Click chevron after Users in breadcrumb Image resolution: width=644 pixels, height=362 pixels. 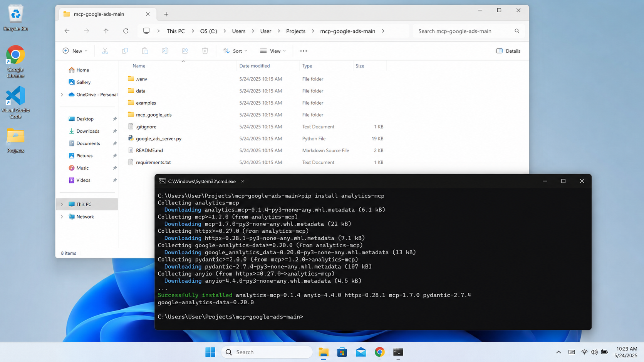click(x=253, y=31)
